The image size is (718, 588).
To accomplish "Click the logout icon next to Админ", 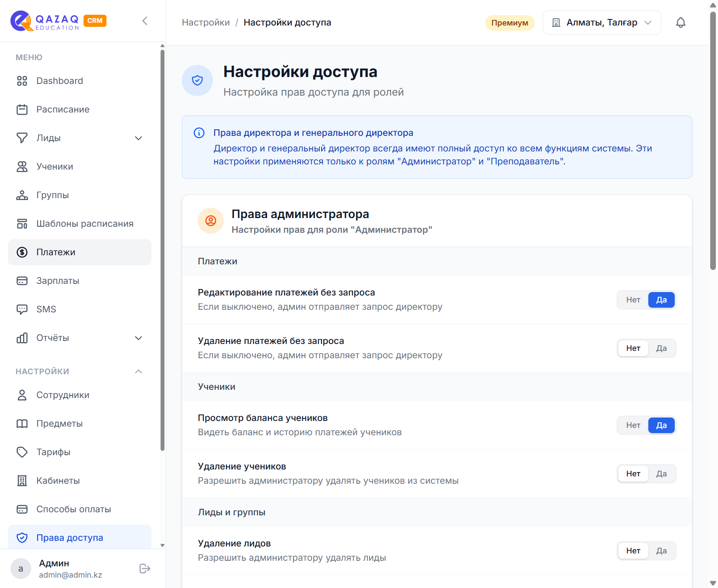I will pos(145,569).
